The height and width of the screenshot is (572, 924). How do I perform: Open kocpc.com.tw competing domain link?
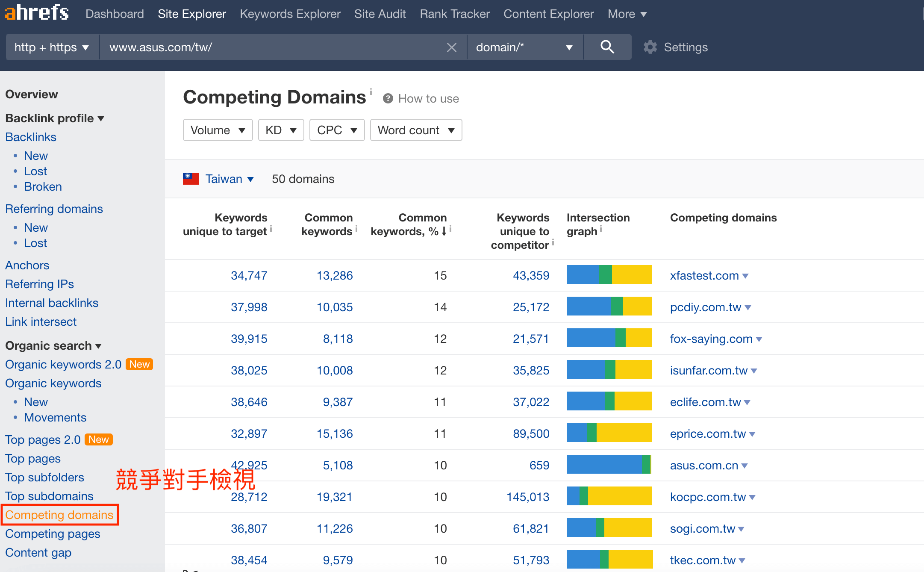(x=708, y=497)
